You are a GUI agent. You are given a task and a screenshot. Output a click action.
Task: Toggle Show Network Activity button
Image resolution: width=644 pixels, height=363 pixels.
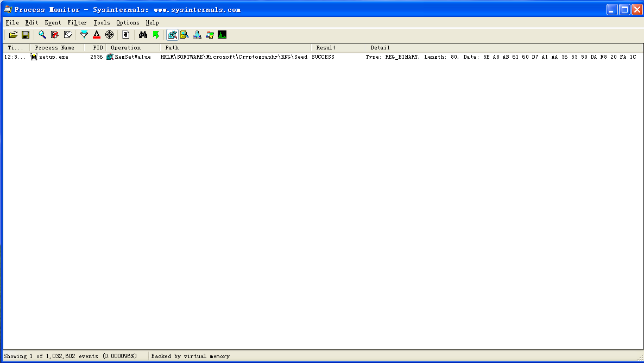click(x=197, y=35)
